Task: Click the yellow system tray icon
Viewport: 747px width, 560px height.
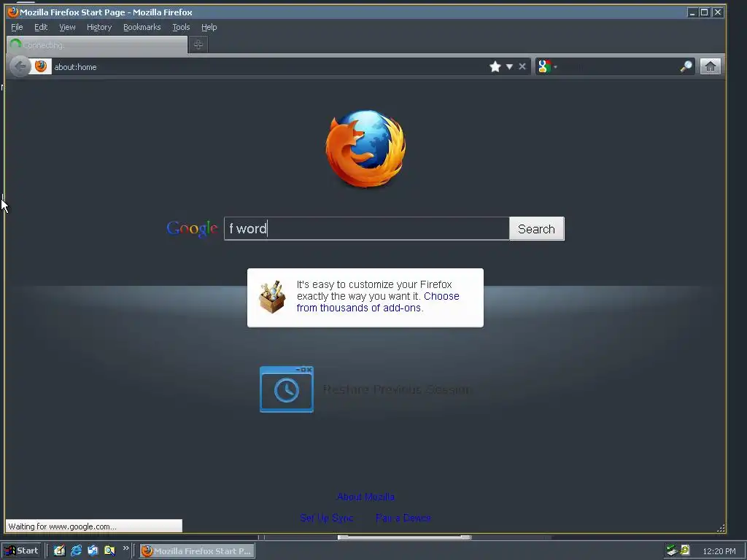Action: 685,551
